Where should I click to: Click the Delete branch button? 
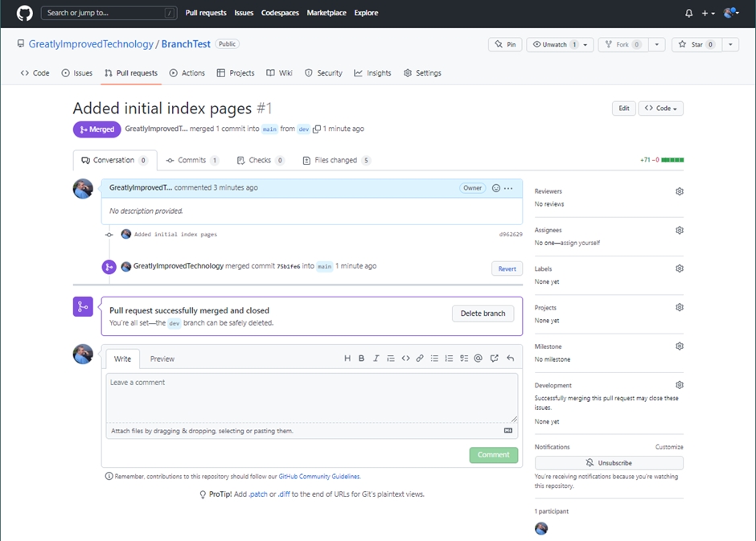[x=483, y=314]
